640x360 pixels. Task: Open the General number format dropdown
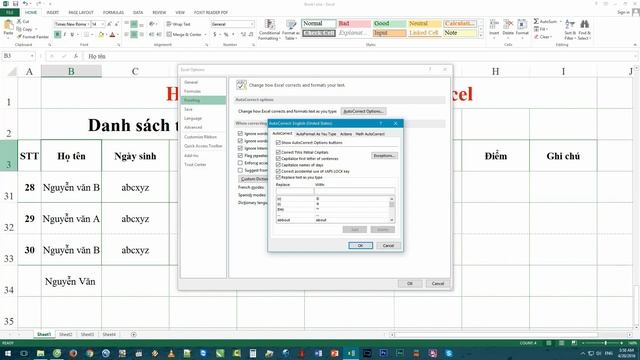click(252, 24)
